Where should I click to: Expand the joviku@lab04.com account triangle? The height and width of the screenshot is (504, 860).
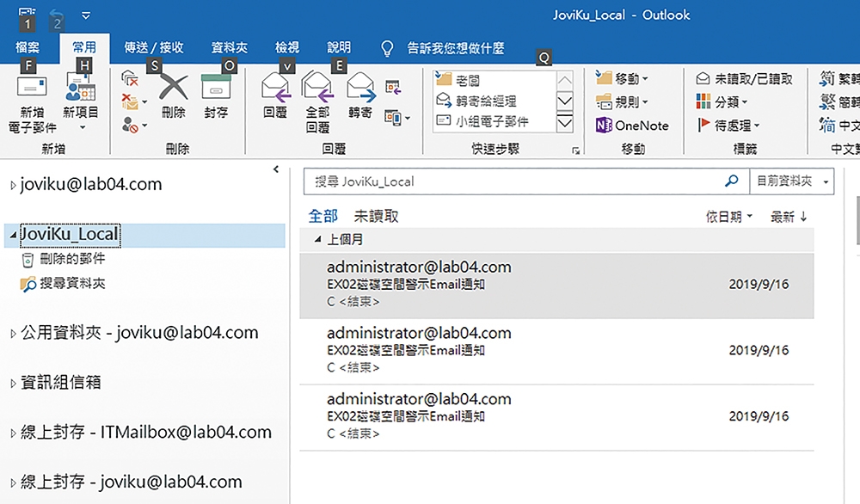pos(13,186)
